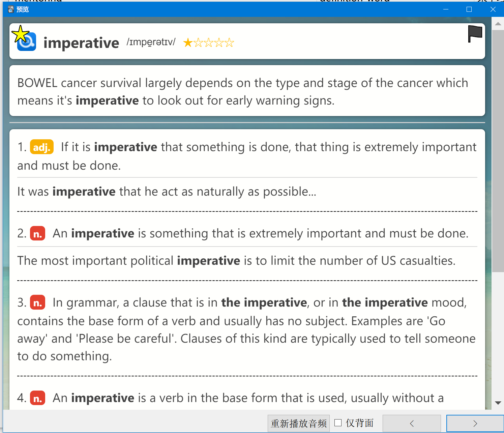Click the yellow star mark icon
Viewport: 504px width, 433px height.
(20, 33)
